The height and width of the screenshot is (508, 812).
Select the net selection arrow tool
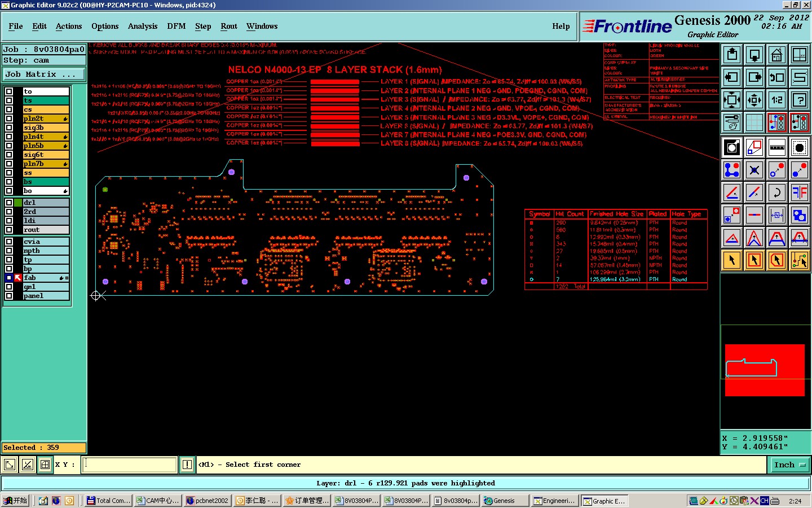800,260
